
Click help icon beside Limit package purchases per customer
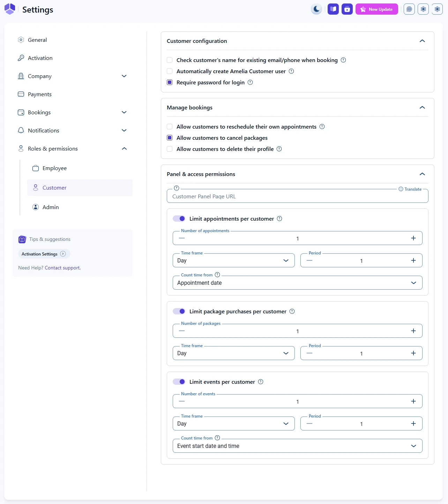click(x=292, y=312)
